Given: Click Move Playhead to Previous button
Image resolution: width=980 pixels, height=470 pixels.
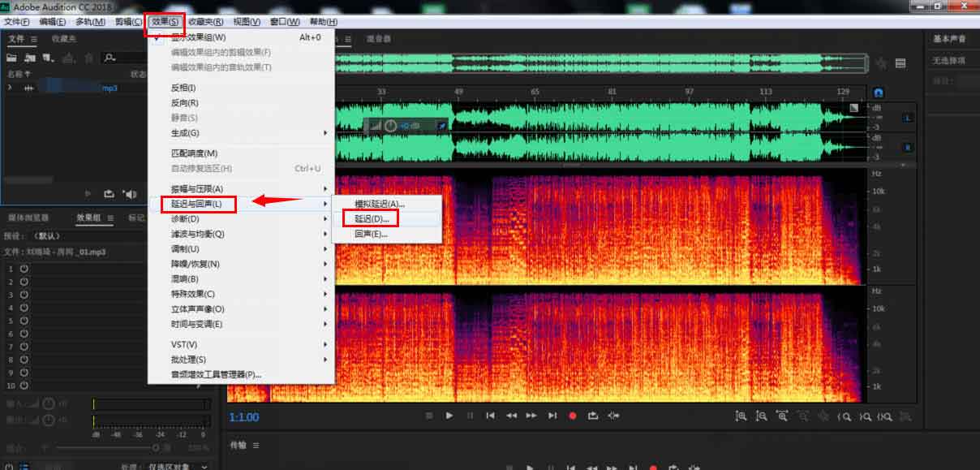Looking at the screenshot, I should click(490, 416).
